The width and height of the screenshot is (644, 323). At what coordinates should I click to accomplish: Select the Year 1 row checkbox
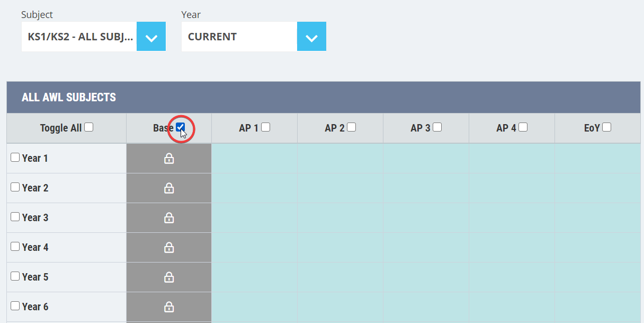(15, 158)
